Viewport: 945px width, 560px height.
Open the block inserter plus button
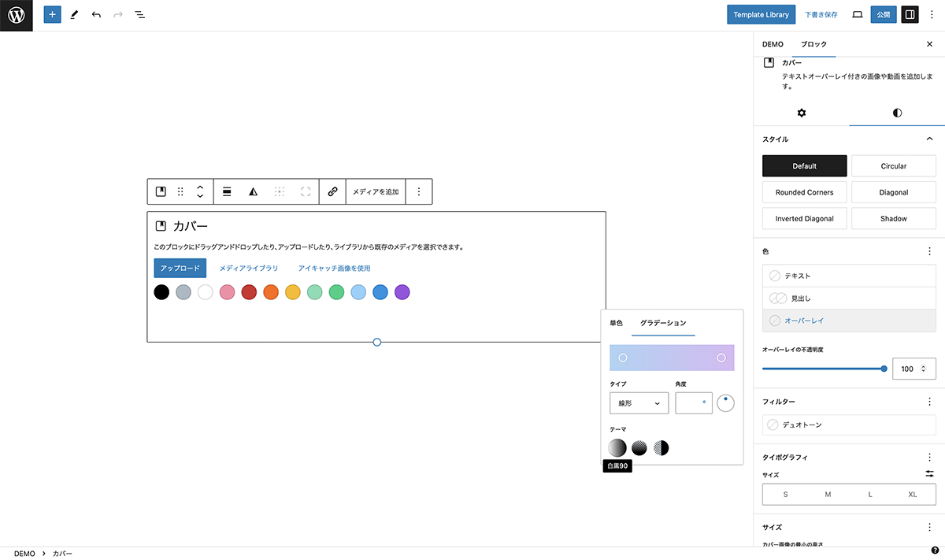point(52,15)
